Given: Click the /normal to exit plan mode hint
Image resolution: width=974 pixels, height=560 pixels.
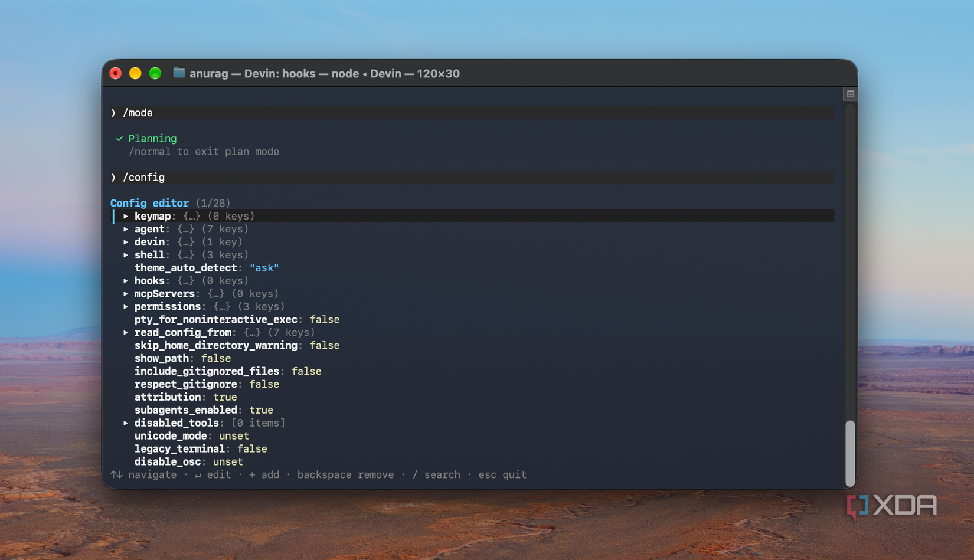Looking at the screenshot, I should point(204,152).
